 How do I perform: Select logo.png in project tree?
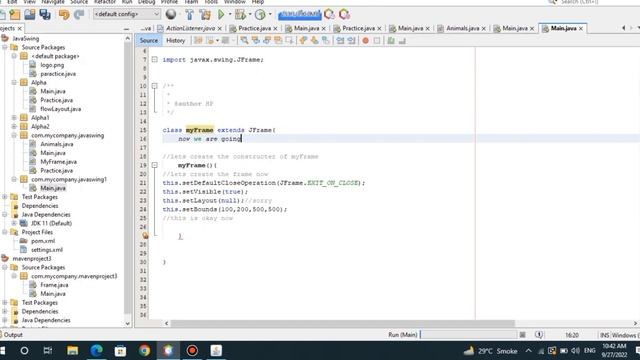(52, 65)
